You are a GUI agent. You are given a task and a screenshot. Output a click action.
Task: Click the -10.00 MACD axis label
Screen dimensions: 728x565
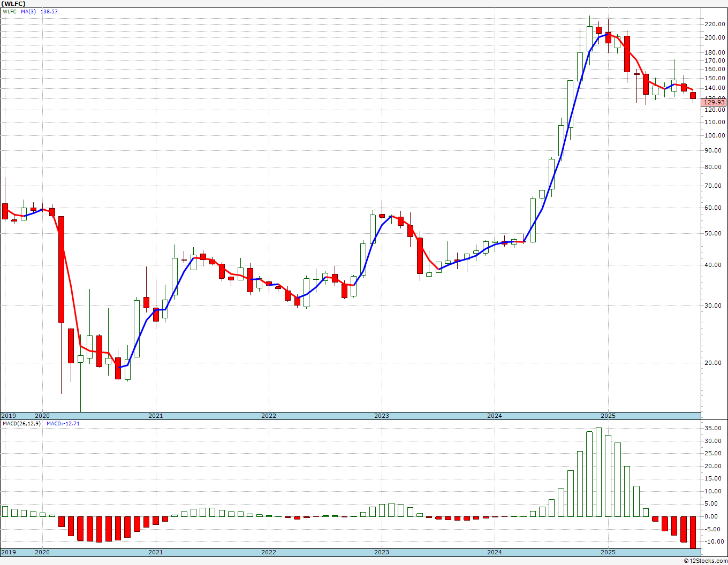pos(714,541)
